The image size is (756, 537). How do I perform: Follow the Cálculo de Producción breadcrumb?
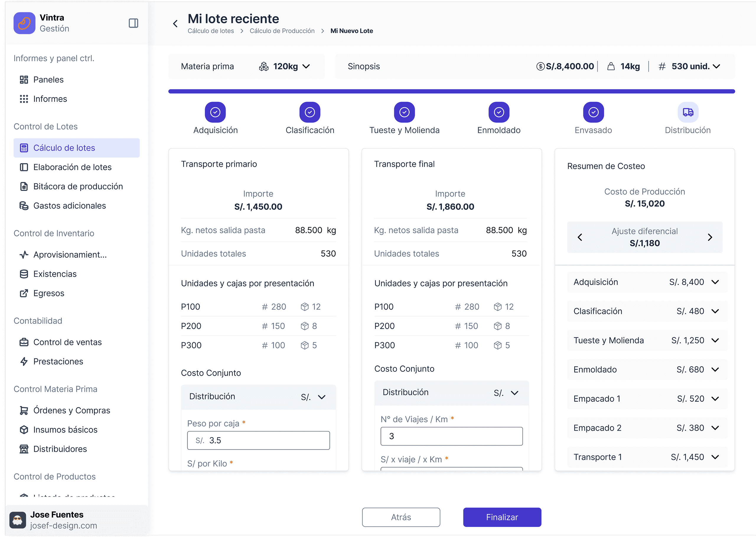(x=282, y=31)
